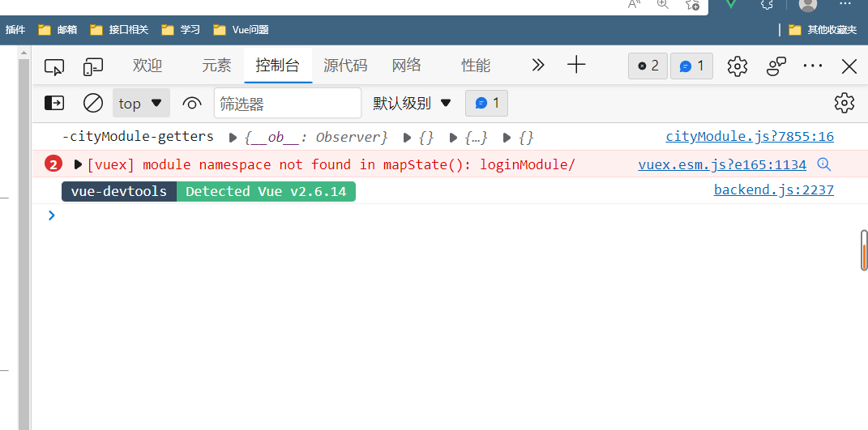Toggle device emulation mode icon
This screenshot has width=868, height=430.
(x=93, y=66)
